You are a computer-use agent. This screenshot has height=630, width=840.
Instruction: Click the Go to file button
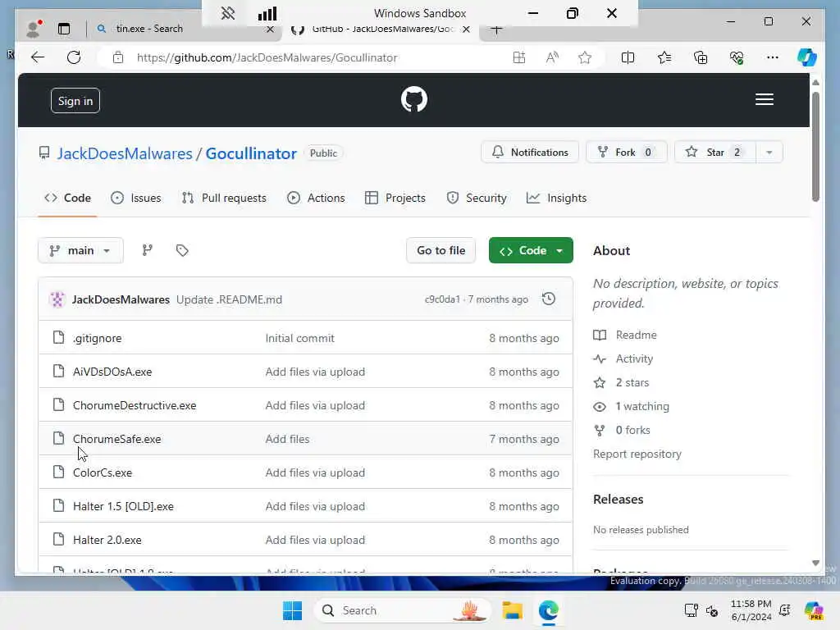coord(441,250)
